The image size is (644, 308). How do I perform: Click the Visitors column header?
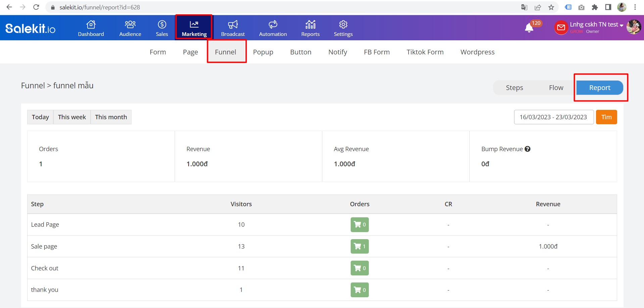point(241,204)
